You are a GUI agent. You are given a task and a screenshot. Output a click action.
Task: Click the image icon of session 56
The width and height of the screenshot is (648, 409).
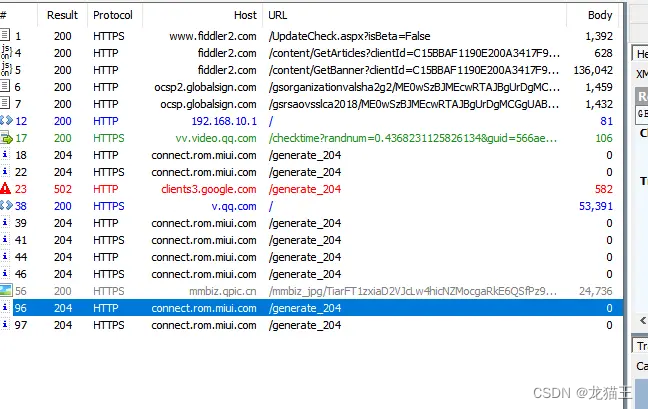6,290
